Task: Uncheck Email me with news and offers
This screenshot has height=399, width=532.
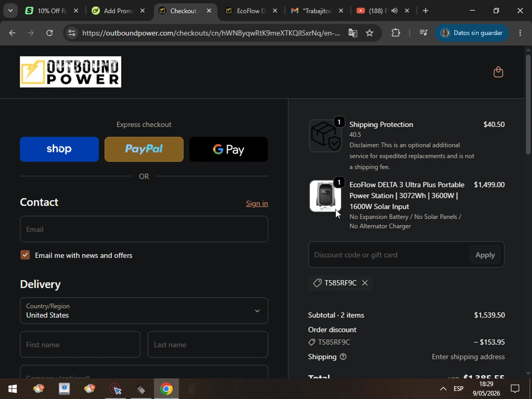Action: [25, 255]
